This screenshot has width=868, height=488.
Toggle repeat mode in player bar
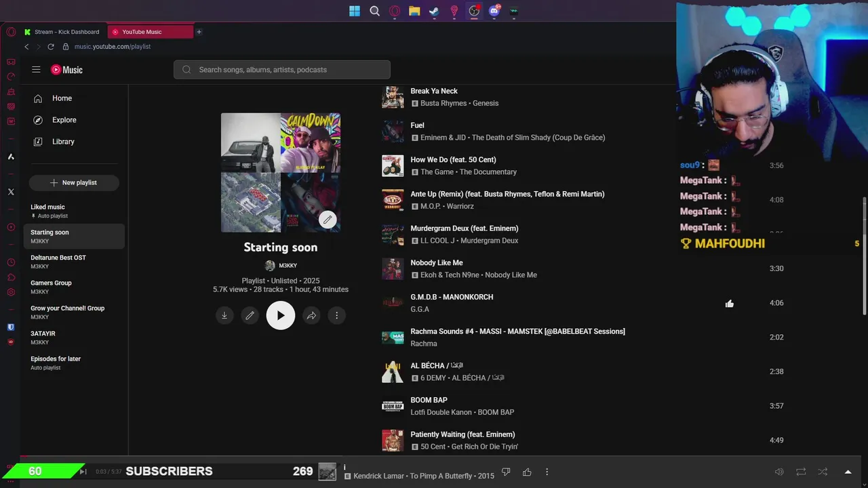coord(801,472)
